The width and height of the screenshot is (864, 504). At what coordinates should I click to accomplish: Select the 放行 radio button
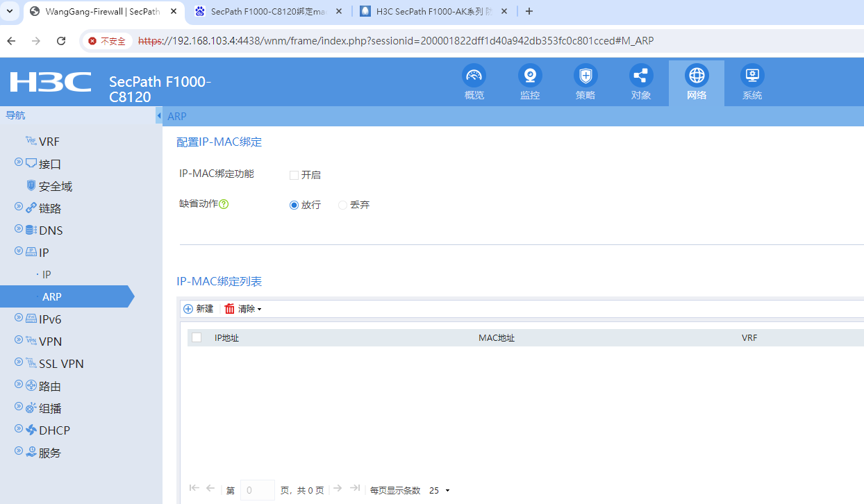click(x=294, y=205)
